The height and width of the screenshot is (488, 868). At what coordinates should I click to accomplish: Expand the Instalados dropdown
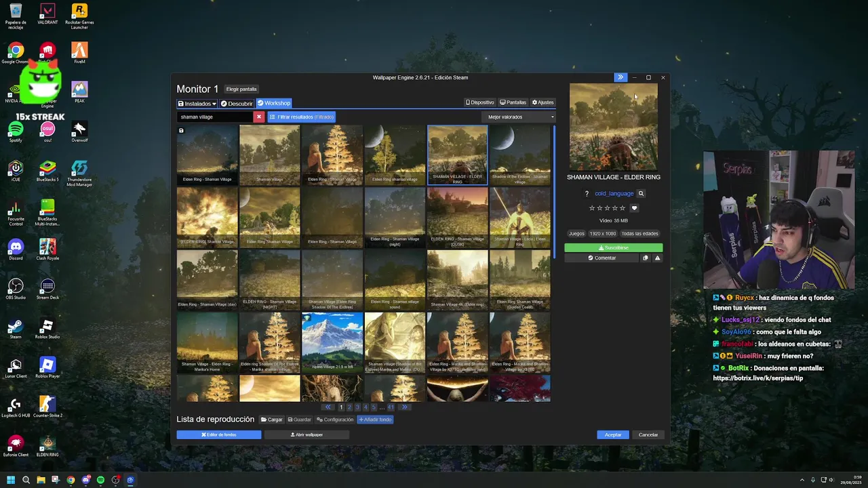(x=197, y=104)
